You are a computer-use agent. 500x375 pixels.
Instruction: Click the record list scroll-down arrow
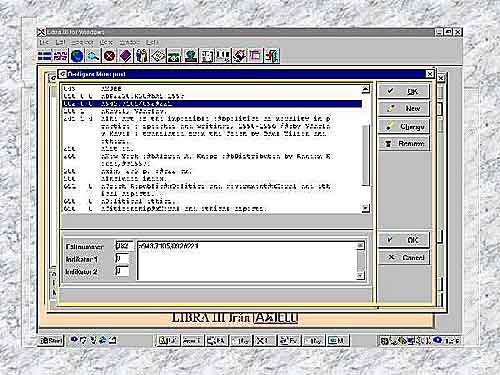click(x=366, y=208)
